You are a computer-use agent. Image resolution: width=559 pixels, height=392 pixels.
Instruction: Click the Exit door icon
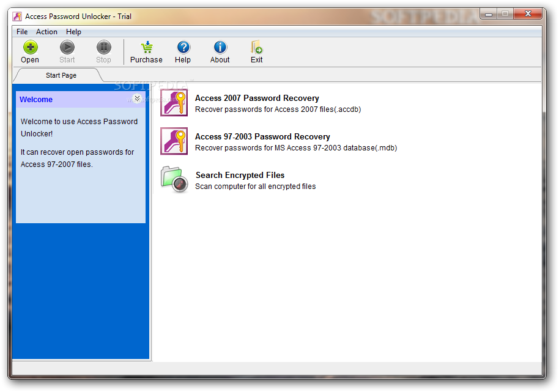click(x=256, y=48)
